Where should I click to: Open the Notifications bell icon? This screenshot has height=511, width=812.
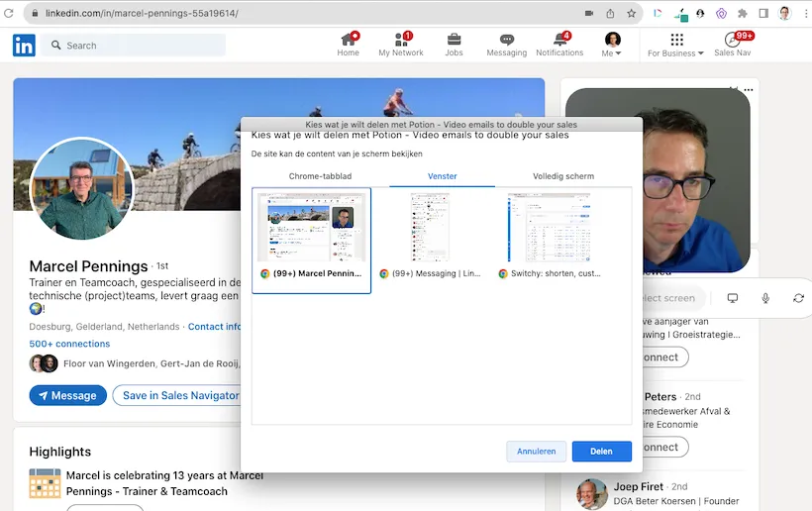click(x=559, y=45)
